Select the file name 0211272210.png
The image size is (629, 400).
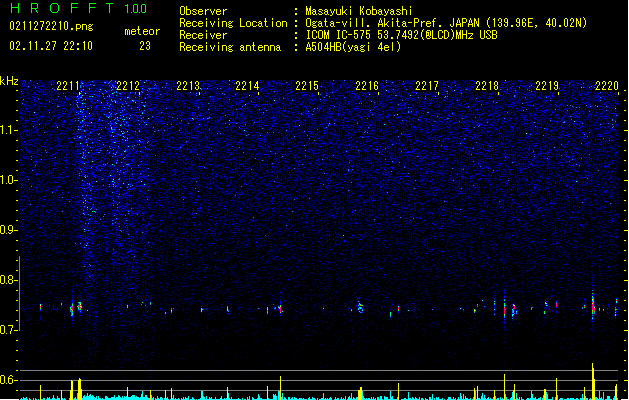(x=51, y=26)
